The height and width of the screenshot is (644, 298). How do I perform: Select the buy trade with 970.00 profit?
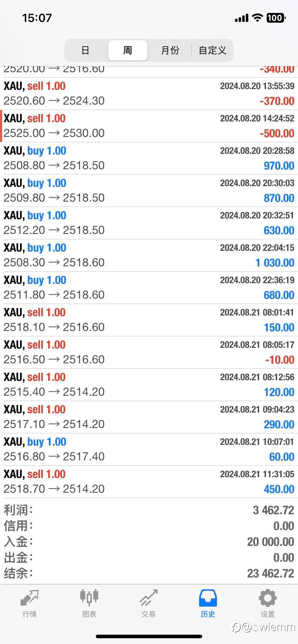[x=149, y=158]
